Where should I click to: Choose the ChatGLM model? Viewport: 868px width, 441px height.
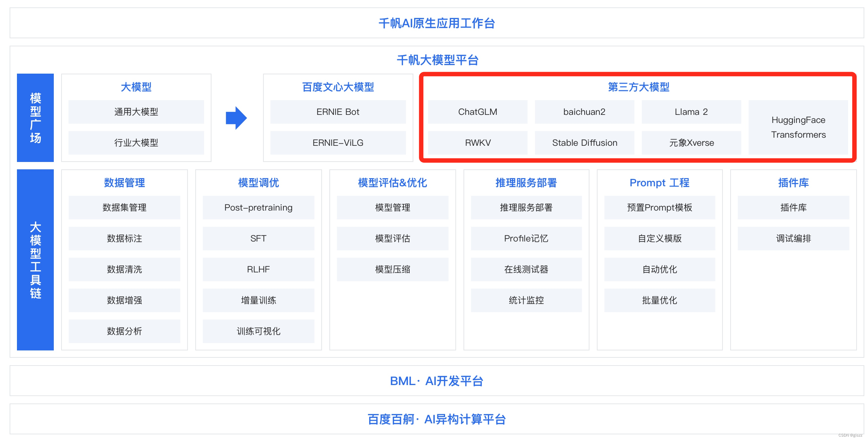477,112
